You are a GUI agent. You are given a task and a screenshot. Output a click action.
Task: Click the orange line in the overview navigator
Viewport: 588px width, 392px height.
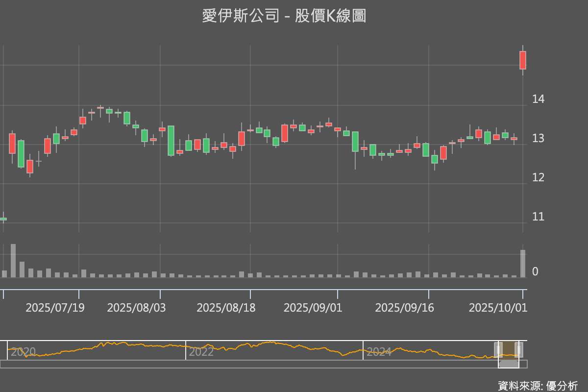[274, 343]
